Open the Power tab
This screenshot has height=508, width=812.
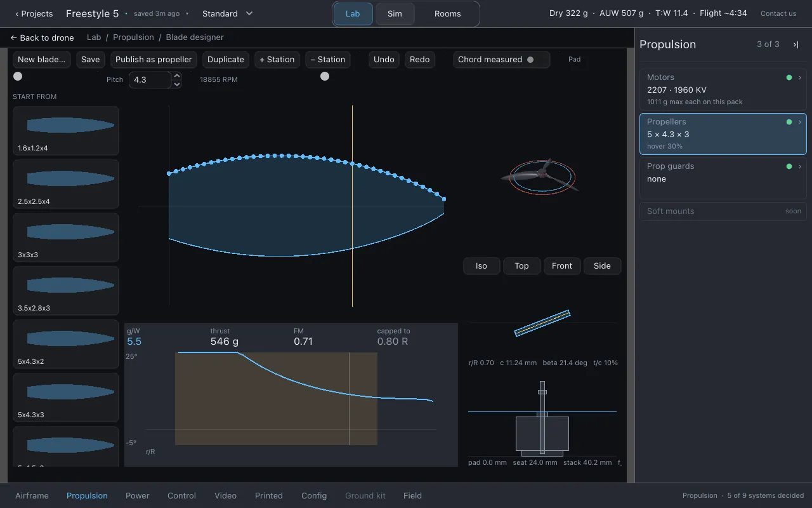pos(138,495)
